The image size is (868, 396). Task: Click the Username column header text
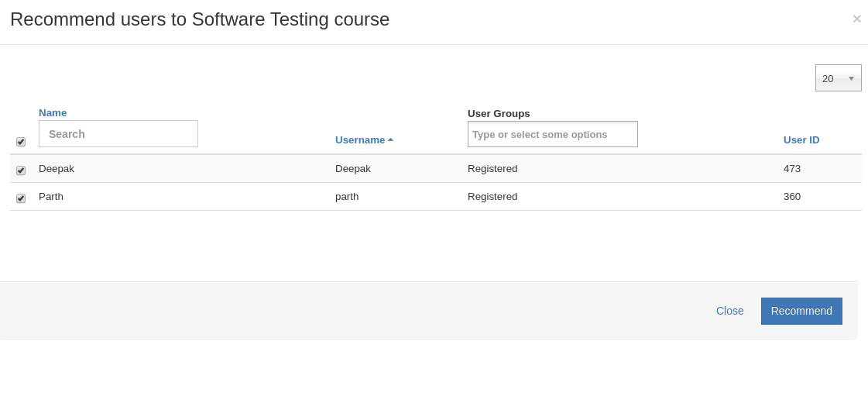point(359,140)
